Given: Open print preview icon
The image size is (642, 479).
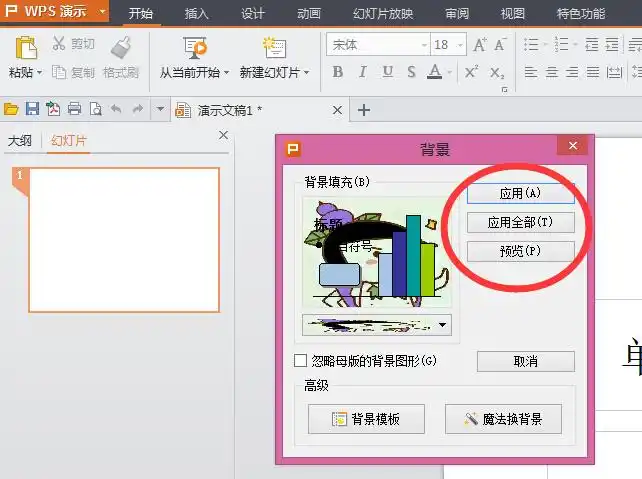Looking at the screenshot, I should click(95, 109).
